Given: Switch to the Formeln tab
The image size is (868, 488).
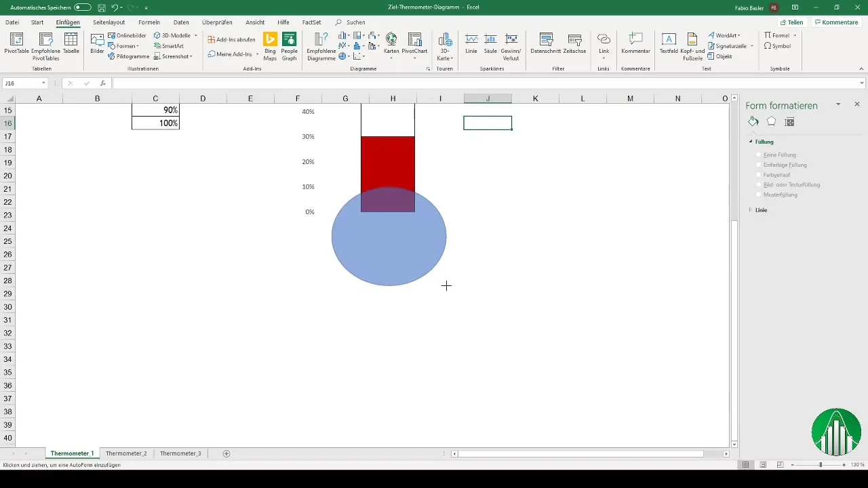Looking at the screenshot, I should [149, 22].
